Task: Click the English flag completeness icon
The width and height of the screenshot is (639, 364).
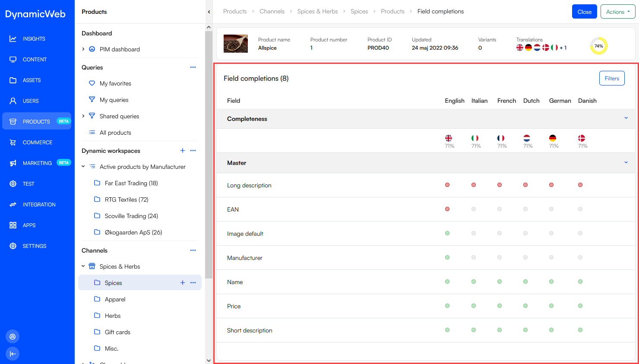Action: [x=449, y=138]
